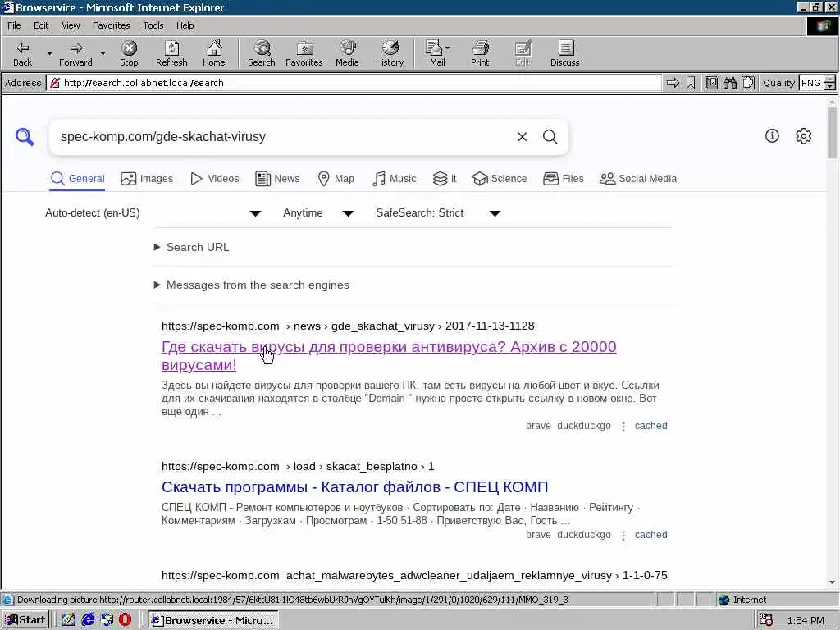Screen dimensions: 840x630
Task: Switch to Science tab
Action: [500, 179]
